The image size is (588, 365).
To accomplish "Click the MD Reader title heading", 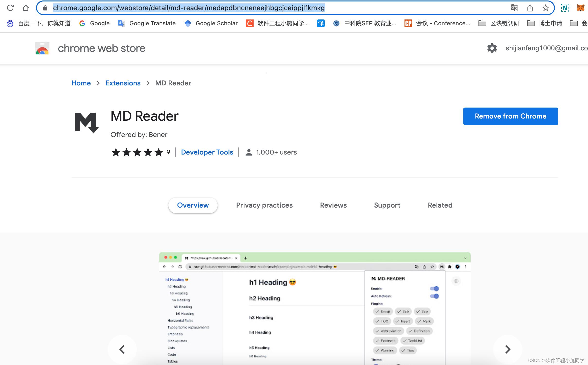I will pyautogui.click(x=145, y=116).
